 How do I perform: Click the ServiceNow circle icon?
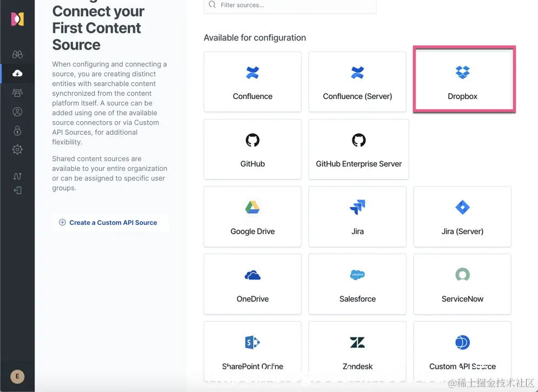pos(463,275)
